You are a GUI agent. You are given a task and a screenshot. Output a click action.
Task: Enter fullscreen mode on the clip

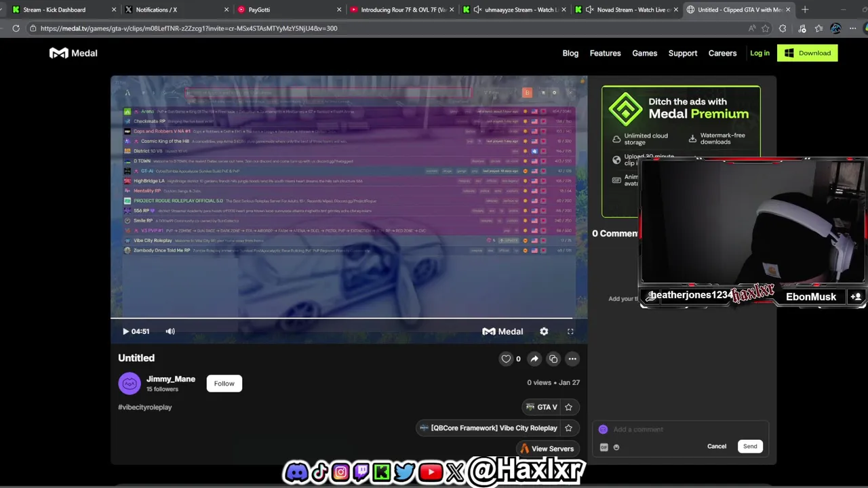570,331
